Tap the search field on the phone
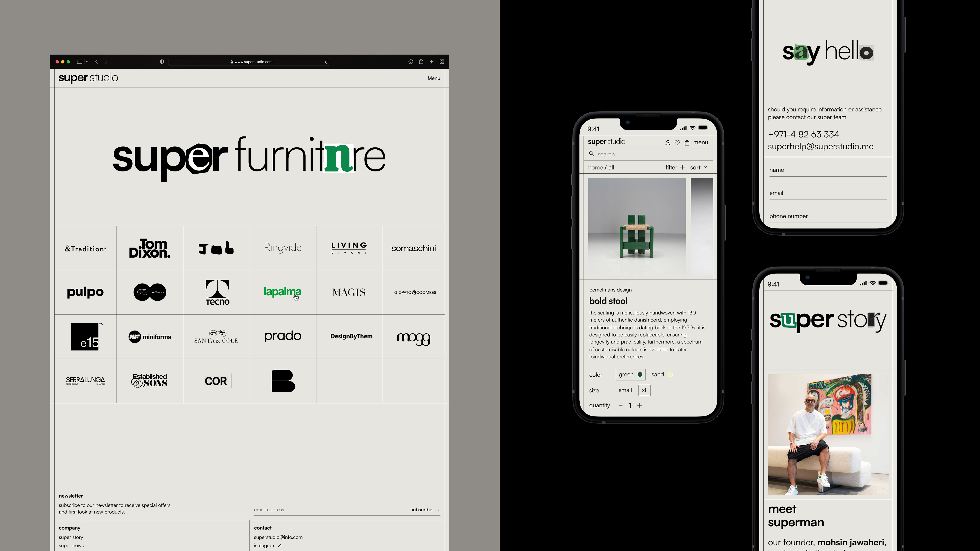980x551 pixels. click(648, 154)
